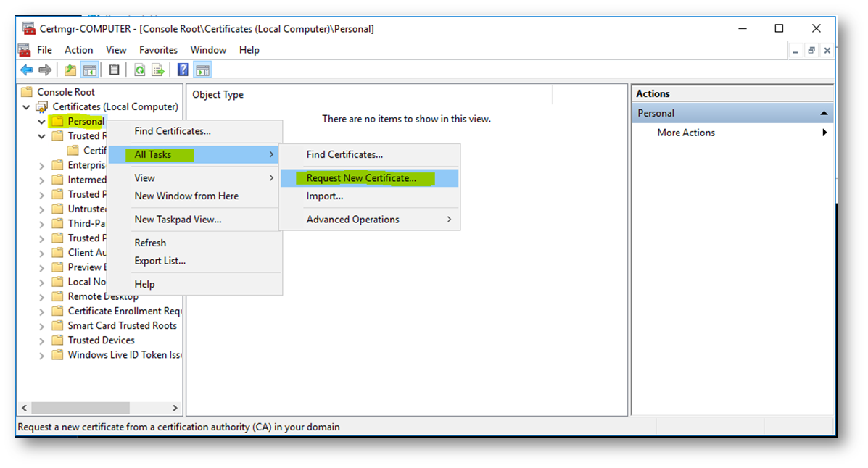Open the Favorites menu

point(158,50)
